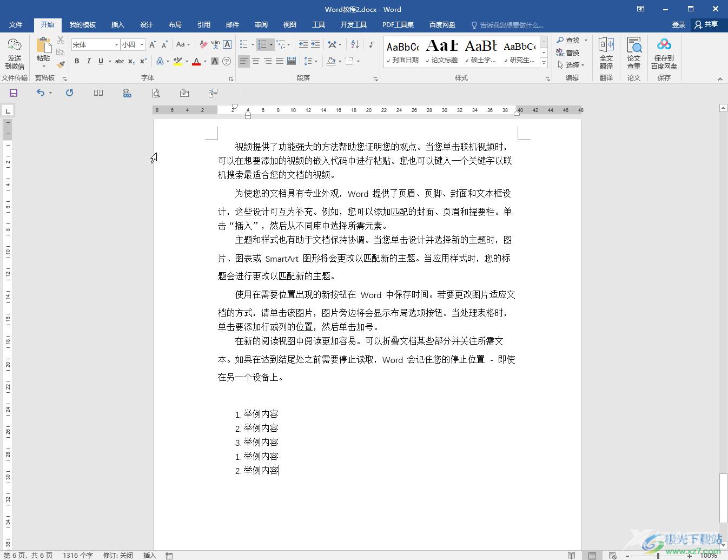This screenshot has height=560, width=728.
Task: Click the Paste clipboard icon
Action: coord(43,45)
